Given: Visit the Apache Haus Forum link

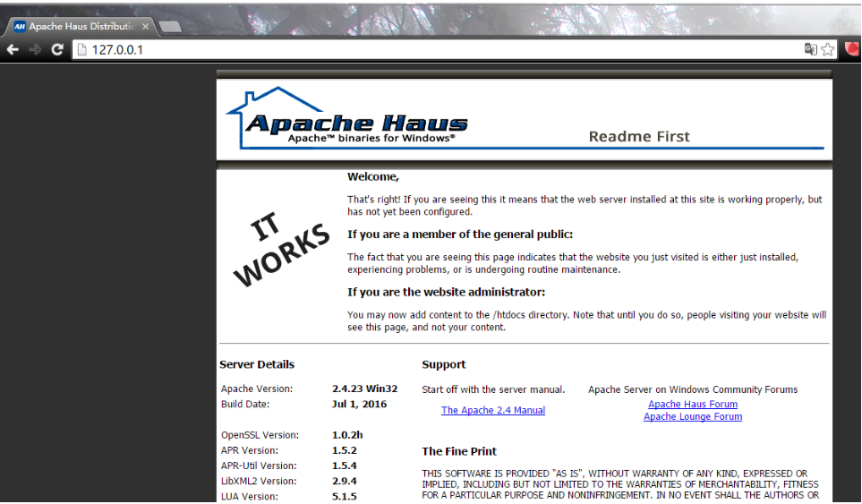Looking at the screenshot, I should click(693, 404).
